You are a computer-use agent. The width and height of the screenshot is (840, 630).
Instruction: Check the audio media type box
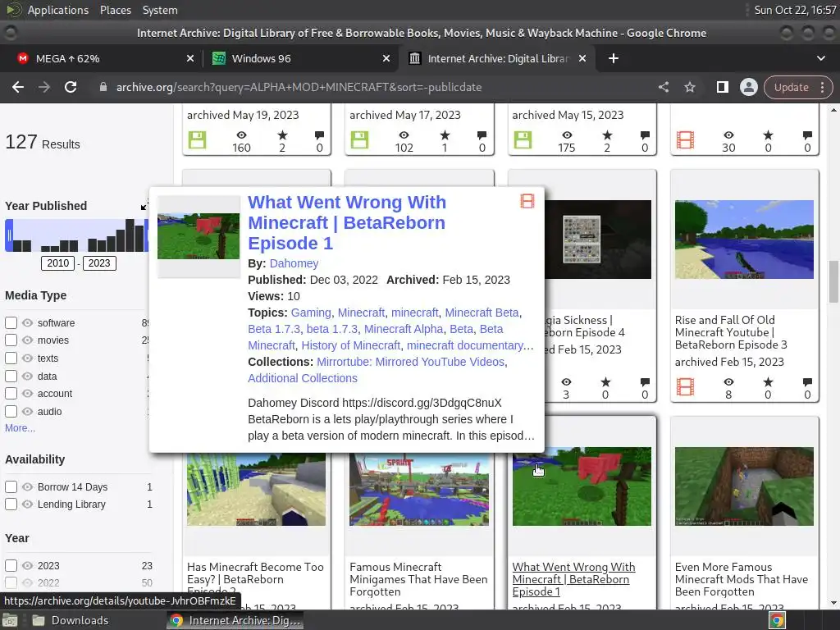[x=11, y=412]
